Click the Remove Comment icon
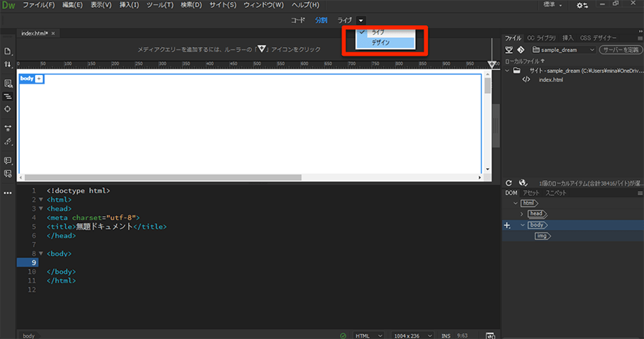 (7, 174)
